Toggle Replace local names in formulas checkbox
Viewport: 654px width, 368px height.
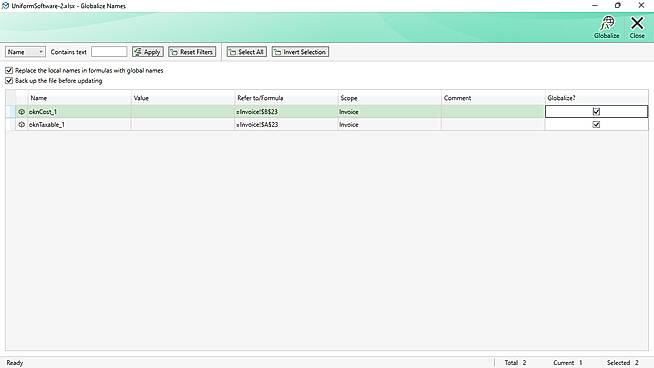click(x=9, y=71)
